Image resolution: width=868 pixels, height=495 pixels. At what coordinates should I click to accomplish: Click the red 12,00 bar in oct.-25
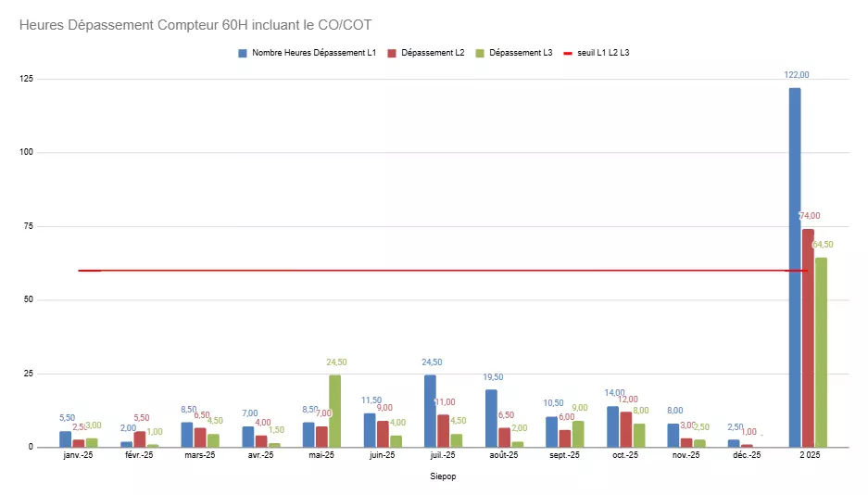(625, 429)
